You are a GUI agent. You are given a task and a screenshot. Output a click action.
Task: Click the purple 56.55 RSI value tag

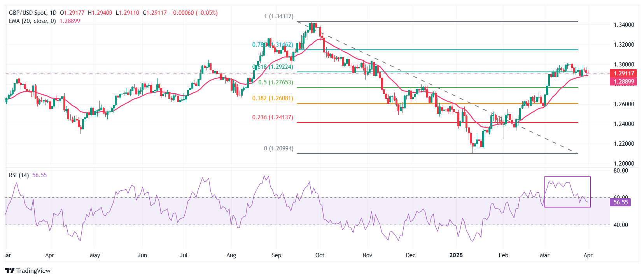[x=621, y=202]
